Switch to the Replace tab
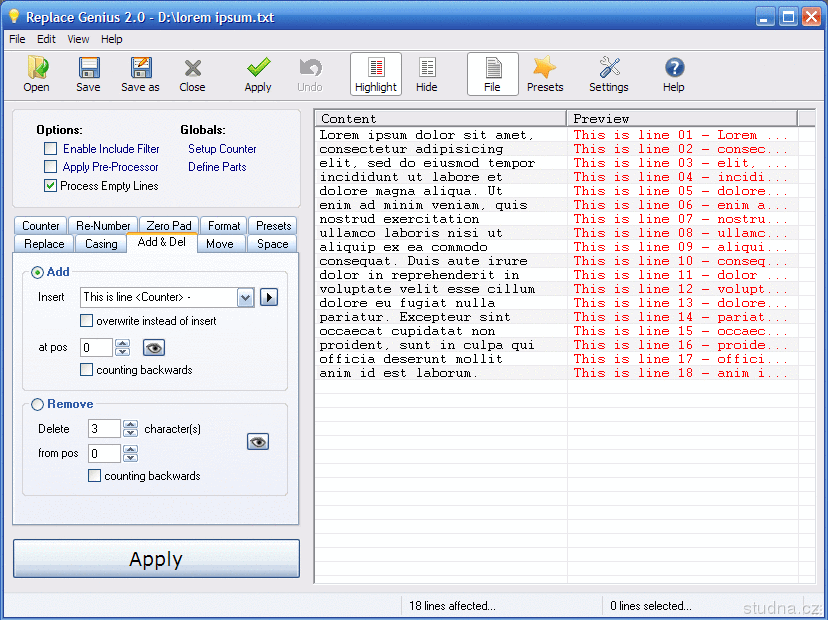828x620 pixels. (x=44, y=244)
